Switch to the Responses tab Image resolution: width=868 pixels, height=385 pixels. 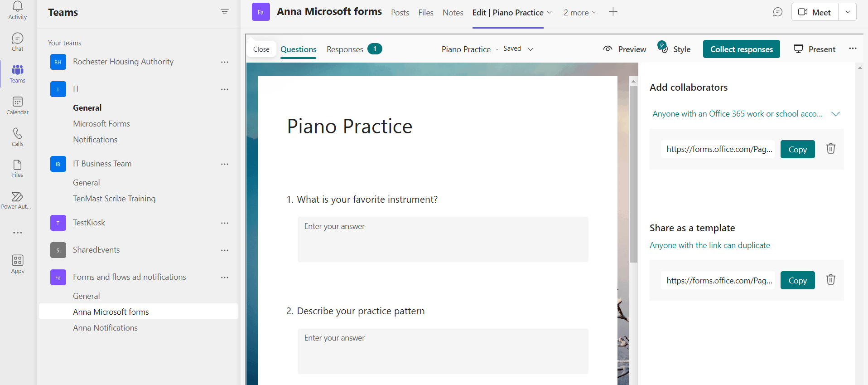click(354, 49)
